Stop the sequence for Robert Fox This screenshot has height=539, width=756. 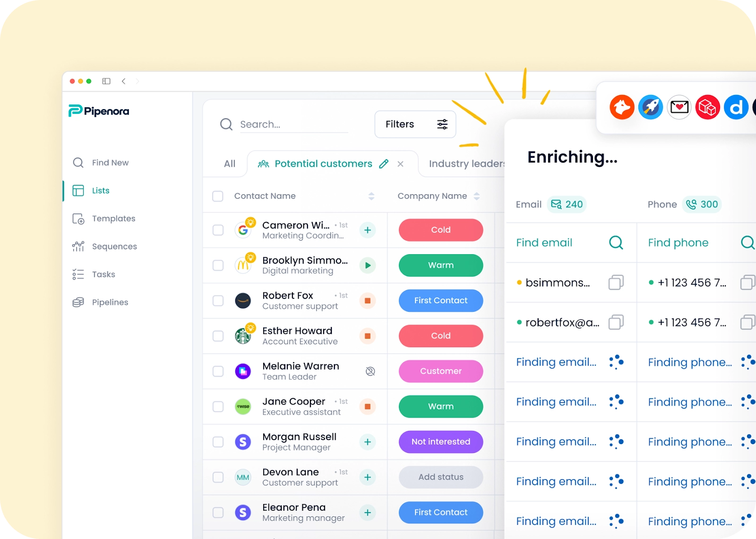(x=368, y=300)
